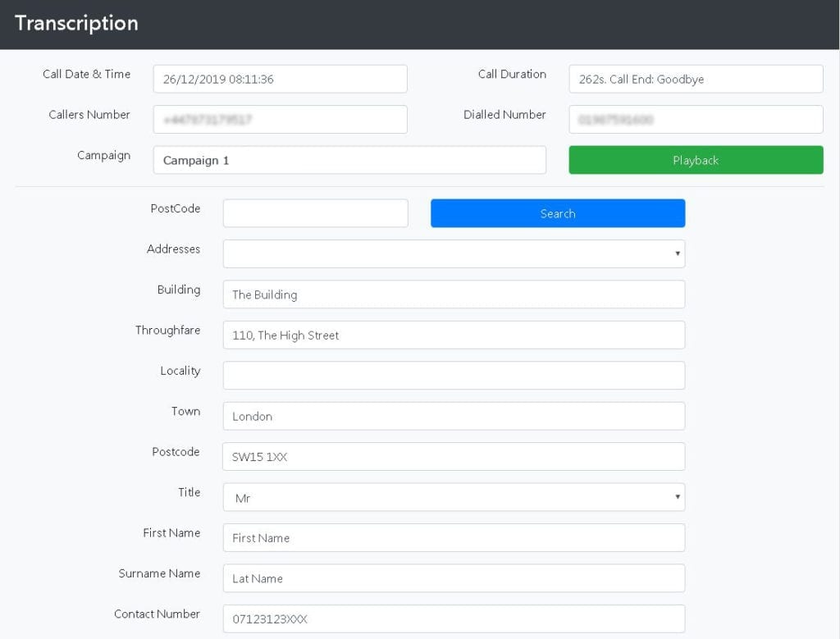
Task: Edit the Throughfare address field
Action: (x=453, y=335)
